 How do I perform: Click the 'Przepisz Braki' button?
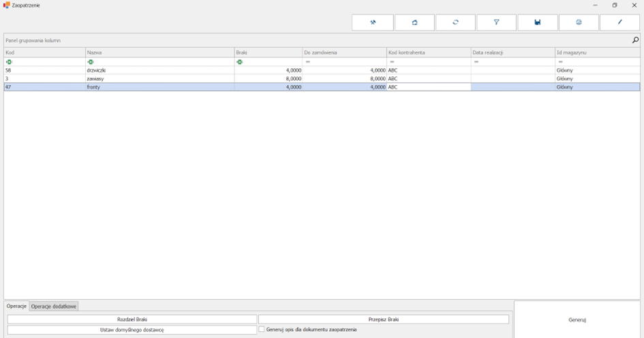coord(383,319)
